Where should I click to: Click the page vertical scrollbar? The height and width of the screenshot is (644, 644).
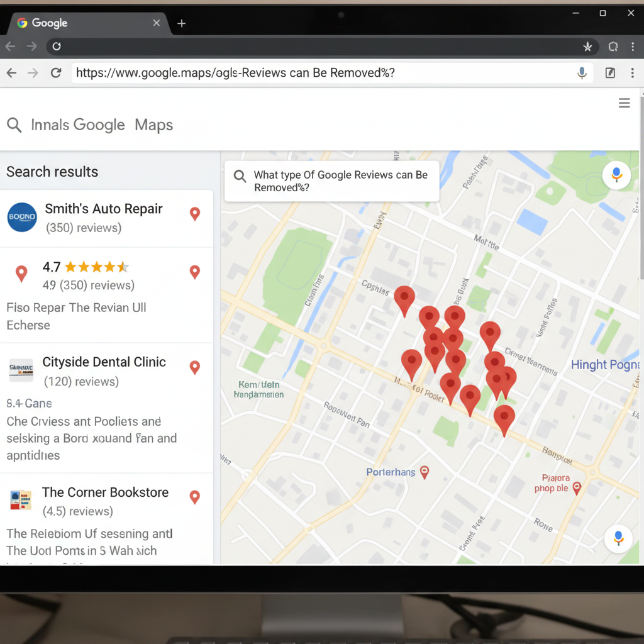pyautogui.click(x=641, y=188)
